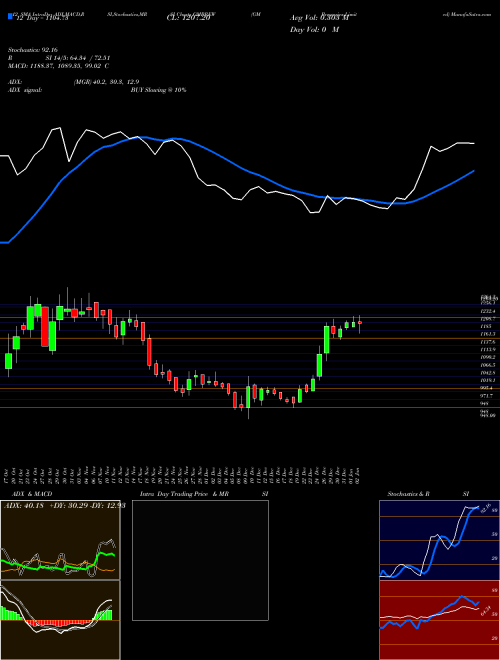The height and width of the screenshot is (660, 500).
Task: Click the blue 12 Day SMA legend square
Action: tap(10, 16)
